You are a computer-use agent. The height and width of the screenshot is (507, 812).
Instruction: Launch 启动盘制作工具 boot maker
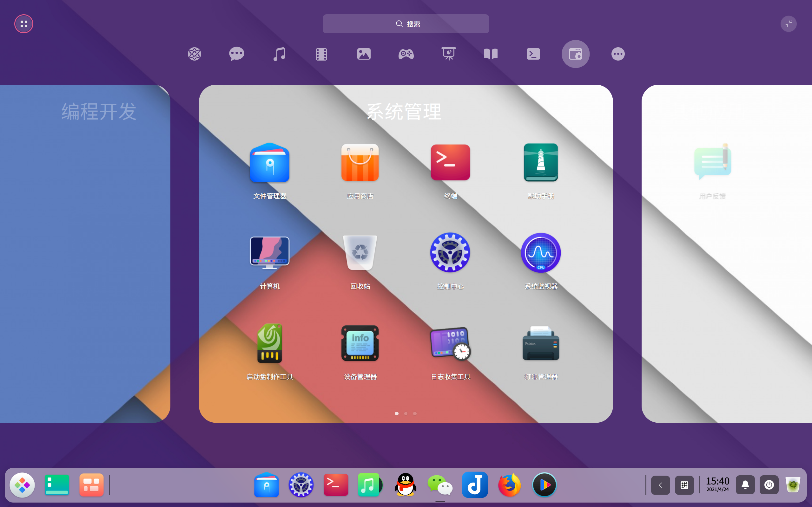click(269, 343)
